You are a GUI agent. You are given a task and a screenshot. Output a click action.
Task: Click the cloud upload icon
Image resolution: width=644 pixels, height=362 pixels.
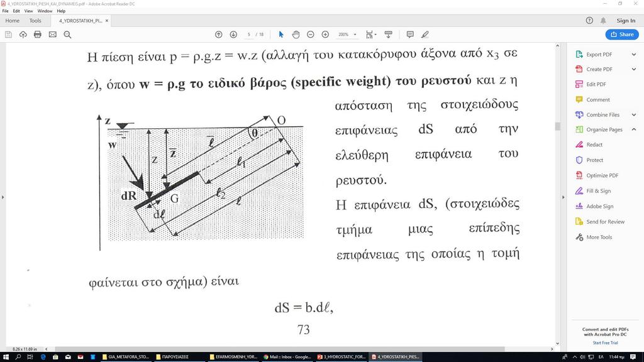(23, 35)
